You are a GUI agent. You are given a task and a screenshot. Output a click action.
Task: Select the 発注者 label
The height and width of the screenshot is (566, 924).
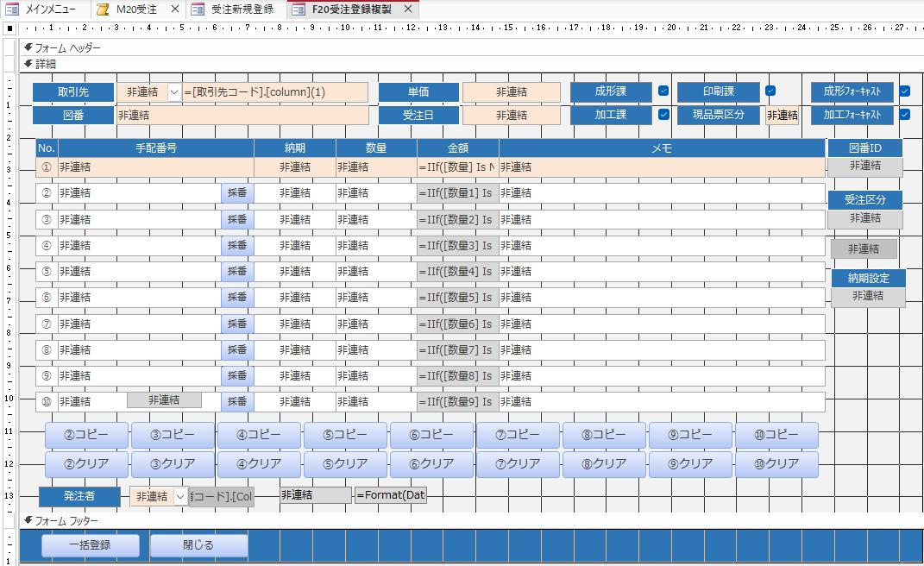coord(79,496)
